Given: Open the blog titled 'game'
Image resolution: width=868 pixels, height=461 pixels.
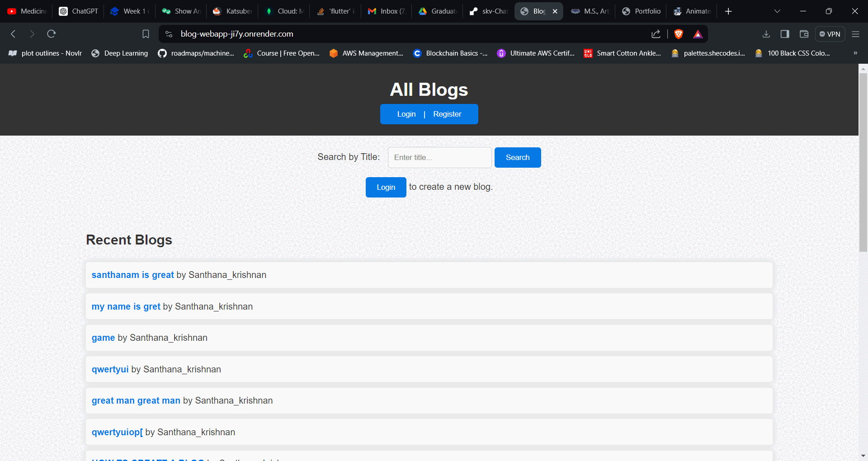Looking at the screenshot, I should (x=104, y=338).
